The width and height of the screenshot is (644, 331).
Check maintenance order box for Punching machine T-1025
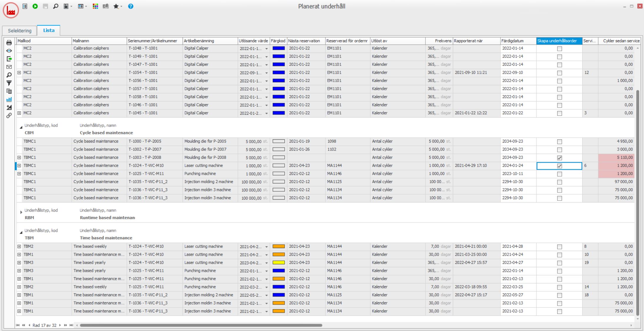click(559, 174)
